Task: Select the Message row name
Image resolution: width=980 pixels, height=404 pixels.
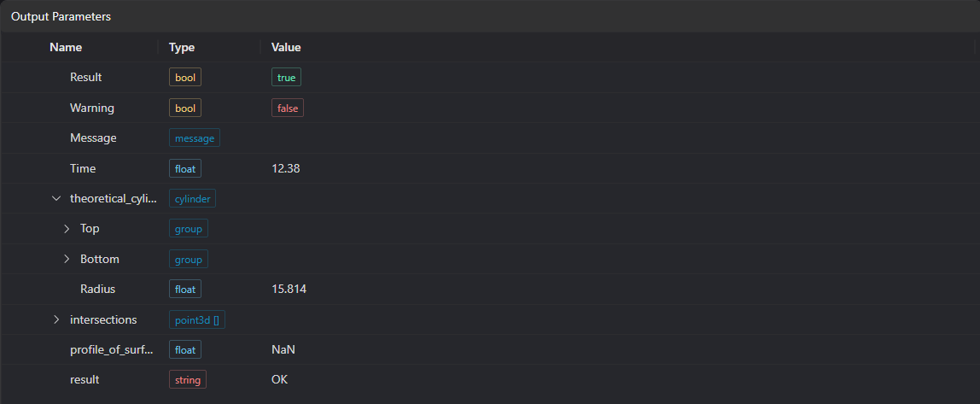Action: [93, 138]
